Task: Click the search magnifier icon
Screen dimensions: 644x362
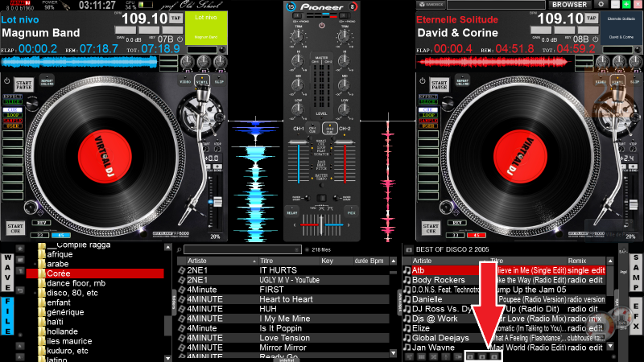Action: (x=180, y=249)
